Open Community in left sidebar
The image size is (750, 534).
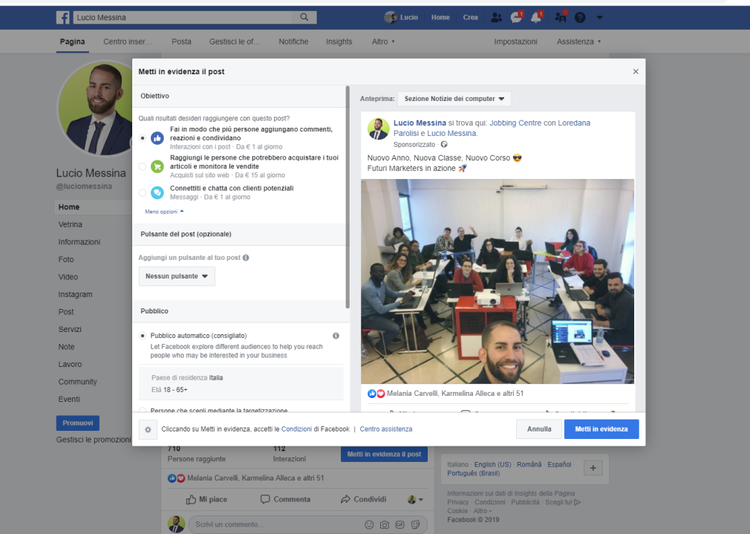click(x=77, y=382)
